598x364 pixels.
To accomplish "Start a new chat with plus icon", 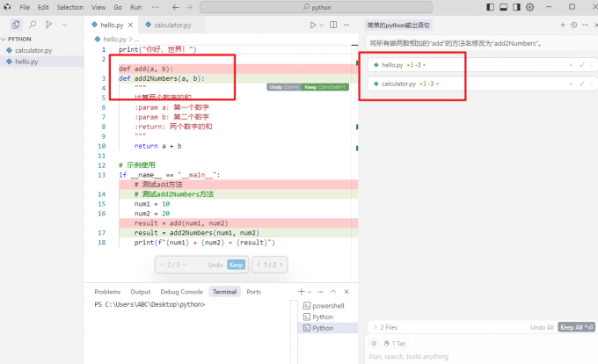I will pyautogui.click(x=564, y=25).
